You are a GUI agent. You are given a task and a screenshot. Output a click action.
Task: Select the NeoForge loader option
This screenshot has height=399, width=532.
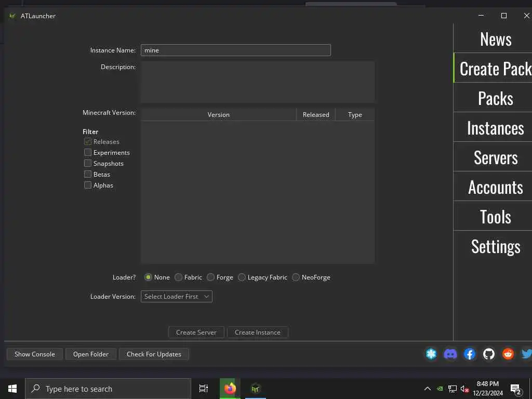tap(296, 277)
